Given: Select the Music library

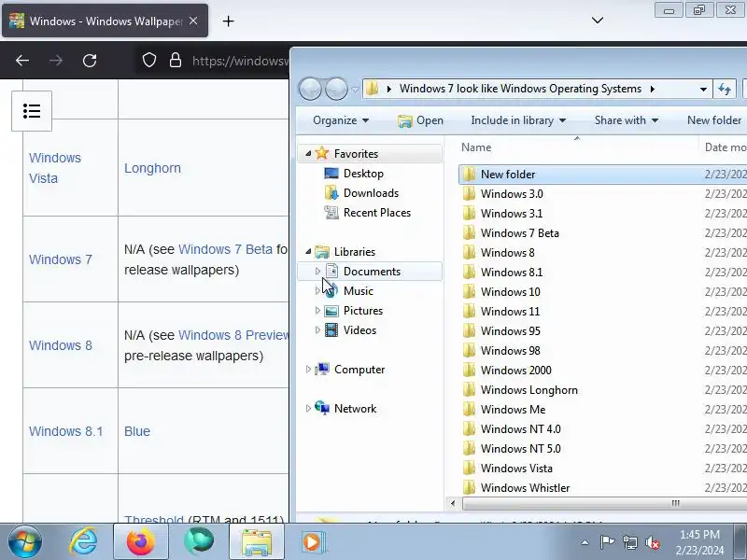Looking at the screenshot, I should (x=359, y=290).
